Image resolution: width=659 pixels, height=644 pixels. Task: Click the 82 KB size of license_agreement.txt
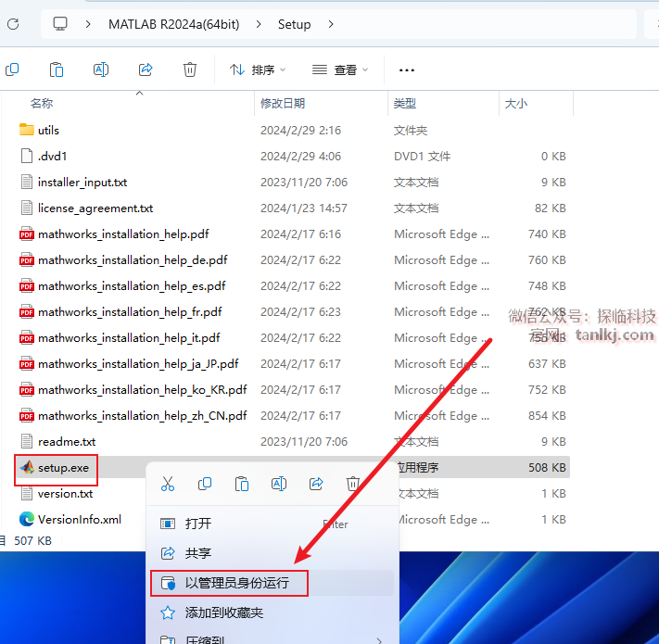tap(551, 208)
